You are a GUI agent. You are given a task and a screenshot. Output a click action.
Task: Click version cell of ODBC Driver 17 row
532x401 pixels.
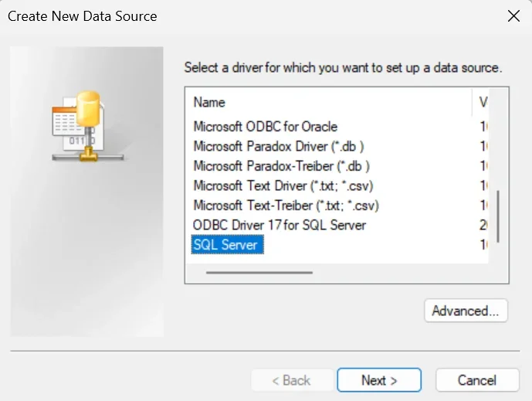pos(483,225)
